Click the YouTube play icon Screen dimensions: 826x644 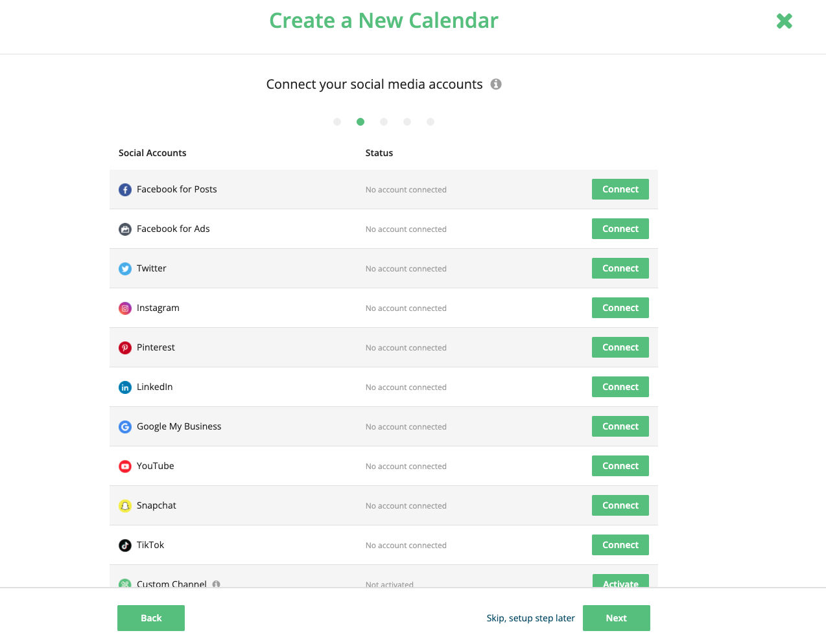point(124,466)
